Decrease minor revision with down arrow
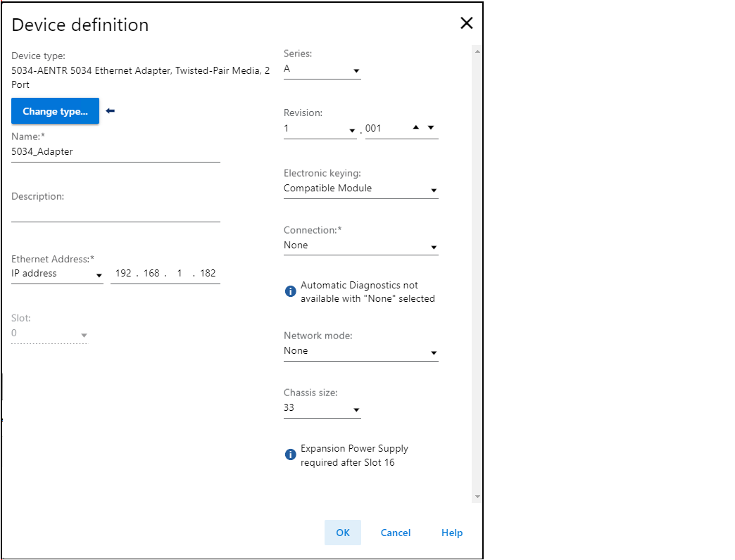Viewport: 735px width, 560px height. click(431, 127)
